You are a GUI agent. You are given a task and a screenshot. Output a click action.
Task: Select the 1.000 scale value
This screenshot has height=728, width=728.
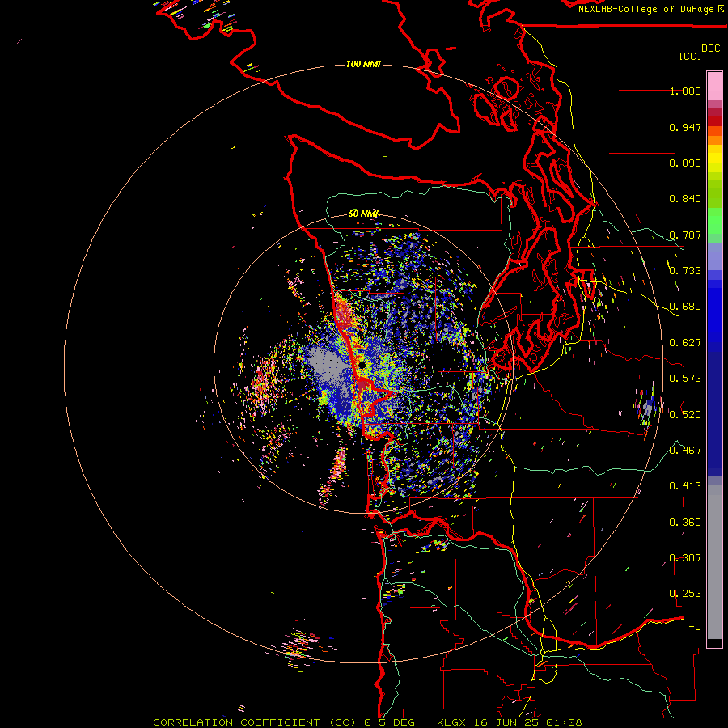[x=685, y=91]
